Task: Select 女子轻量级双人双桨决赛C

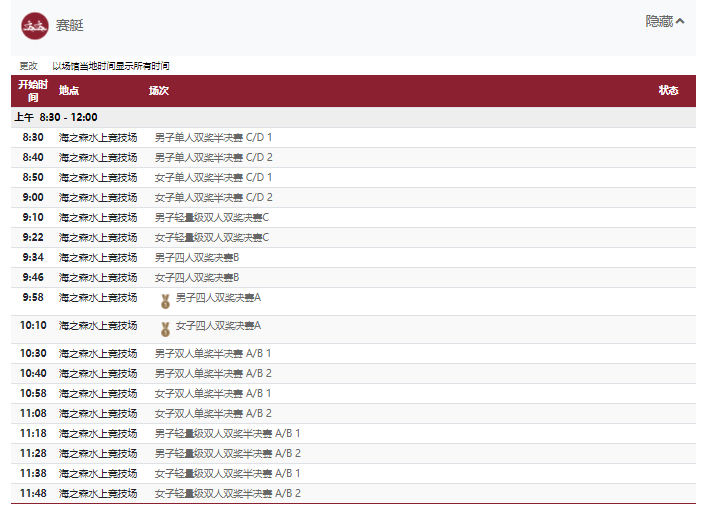Action: click(x=212, y=237)
